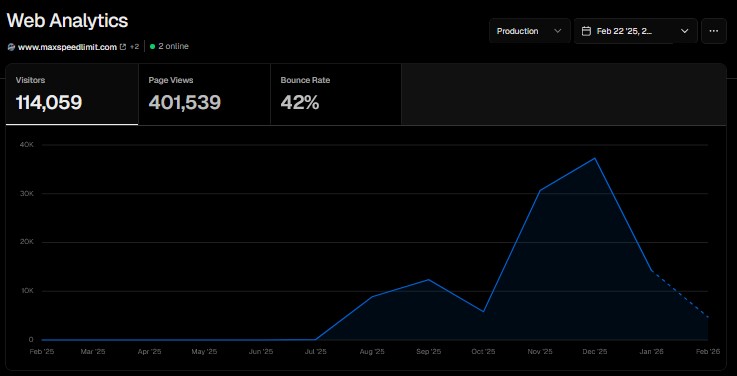Click the 114,059 visitors value

click(x=49, y=102)
